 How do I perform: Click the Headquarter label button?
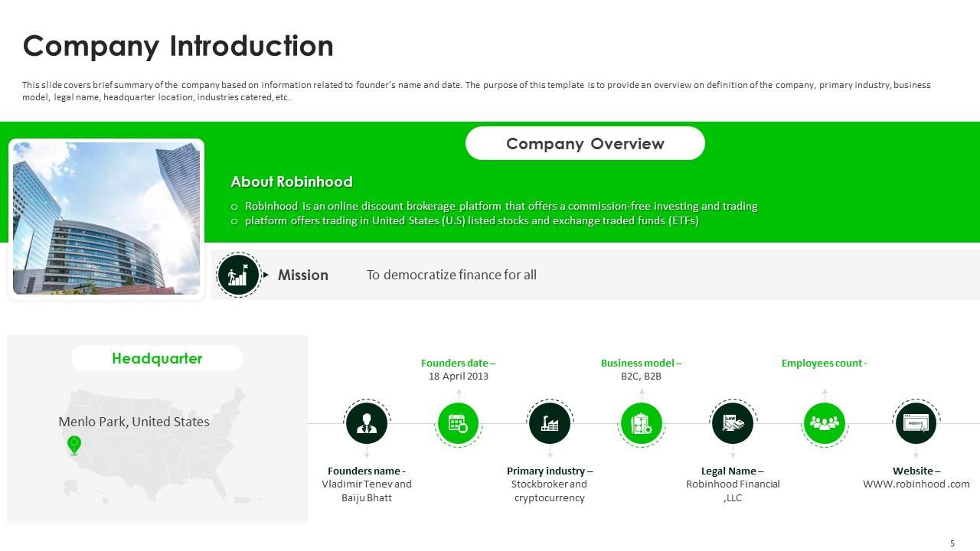tap(157, 358)
